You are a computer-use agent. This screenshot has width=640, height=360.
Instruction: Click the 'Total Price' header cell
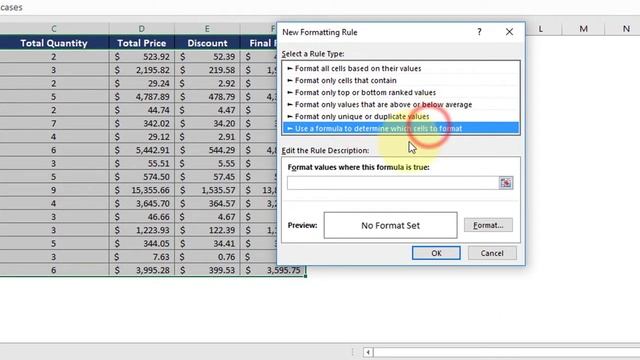click(142, 43)
